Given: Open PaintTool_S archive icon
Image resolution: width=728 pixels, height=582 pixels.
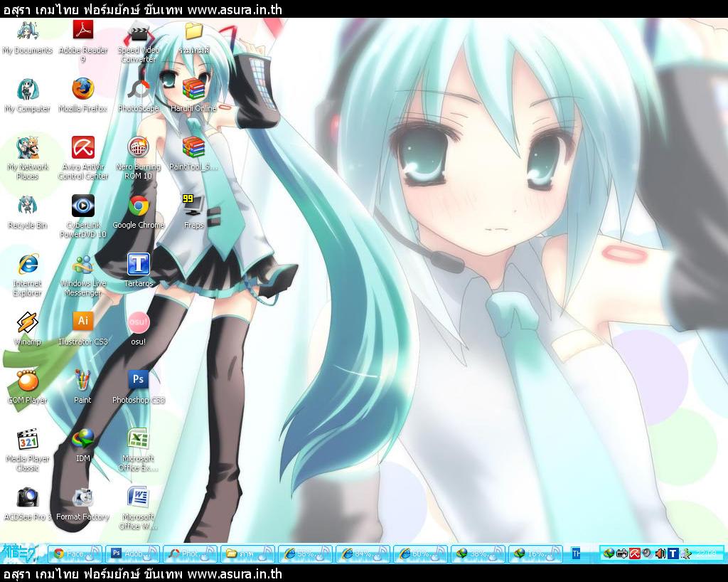Looking at the screenshot, I should click(193, 154).
